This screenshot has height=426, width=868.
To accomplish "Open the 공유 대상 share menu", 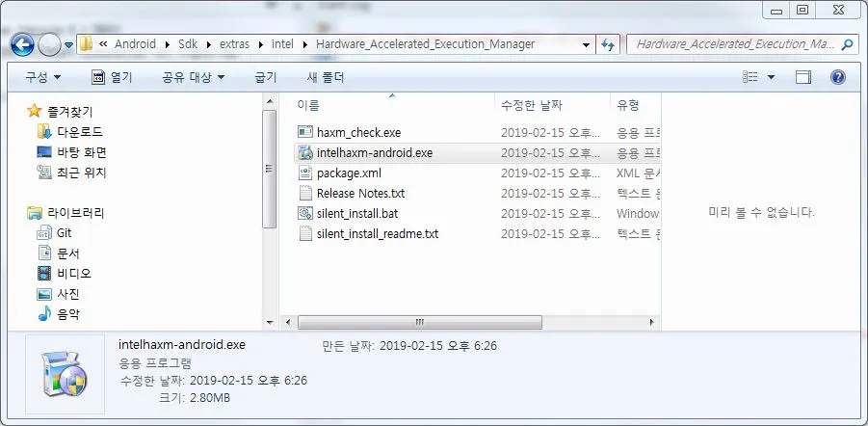I will click(x=194, y=77).
